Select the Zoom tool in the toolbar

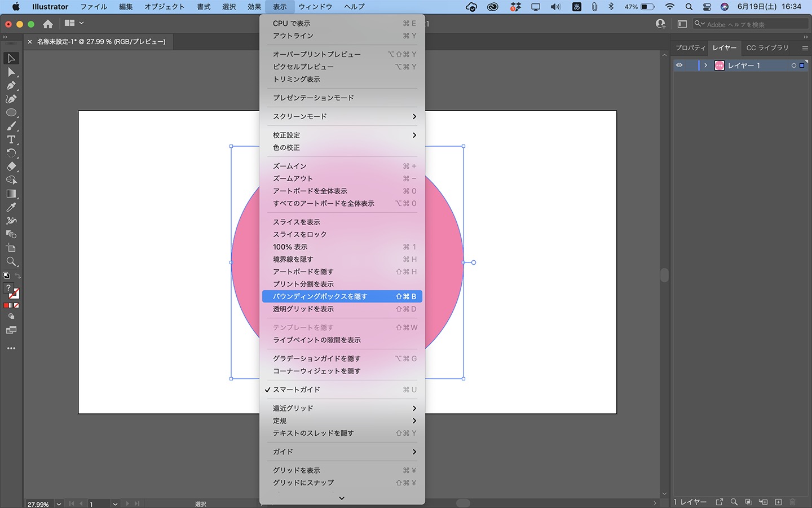(x=10, y=261)
